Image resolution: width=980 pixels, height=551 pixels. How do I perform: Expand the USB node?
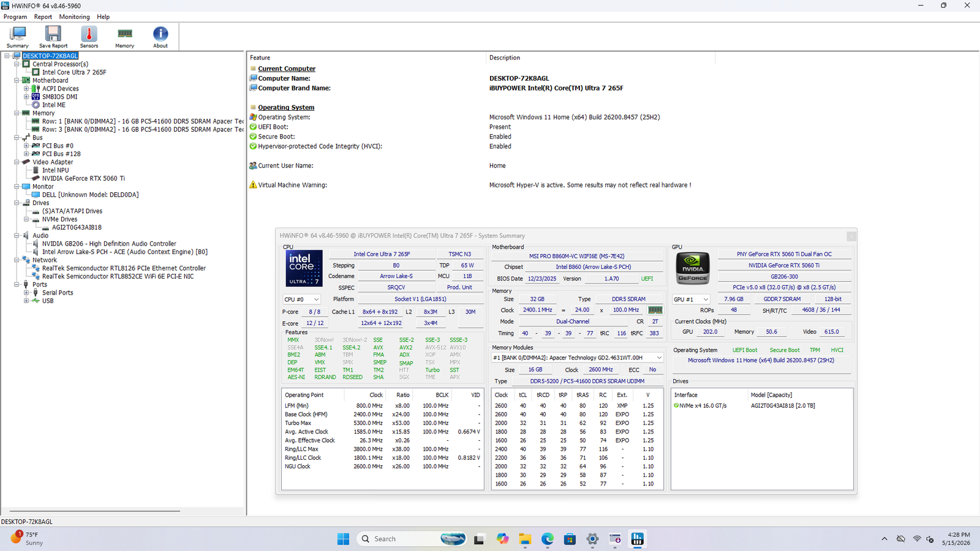click(26, 301)
